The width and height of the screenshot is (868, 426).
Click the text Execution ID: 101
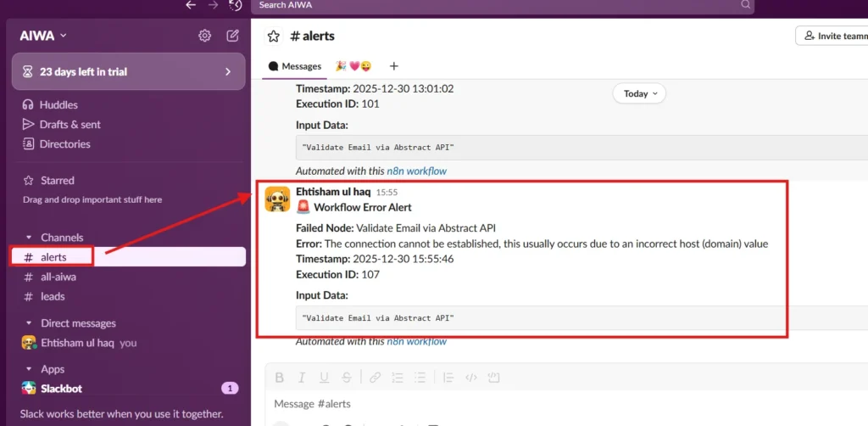coord(337,104)
